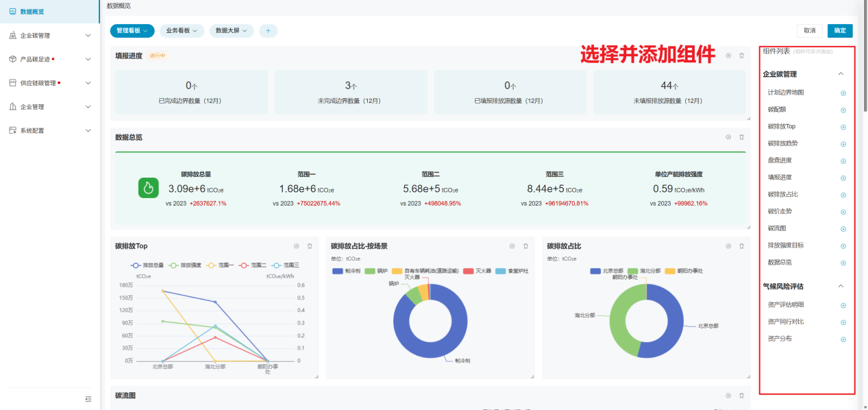The height and width of the screenshot is (410, 868).
Task: Collapse the left sidebar with bottom icon
Action: coord(88,399)
